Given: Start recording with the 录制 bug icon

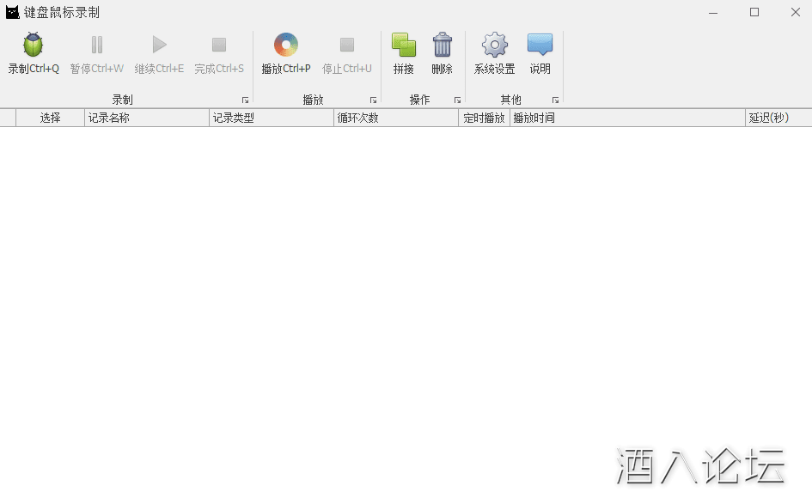Looking at the screenshot, I should [34, 46].
